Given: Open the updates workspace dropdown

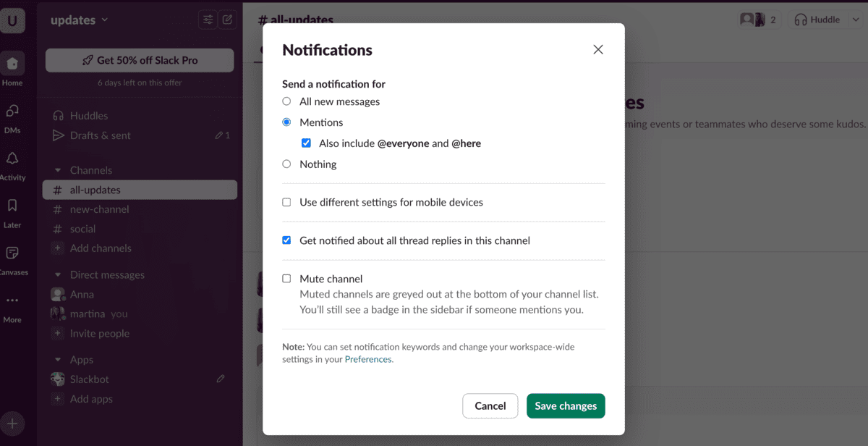Looking at the screenshot, I should point(75,20).
